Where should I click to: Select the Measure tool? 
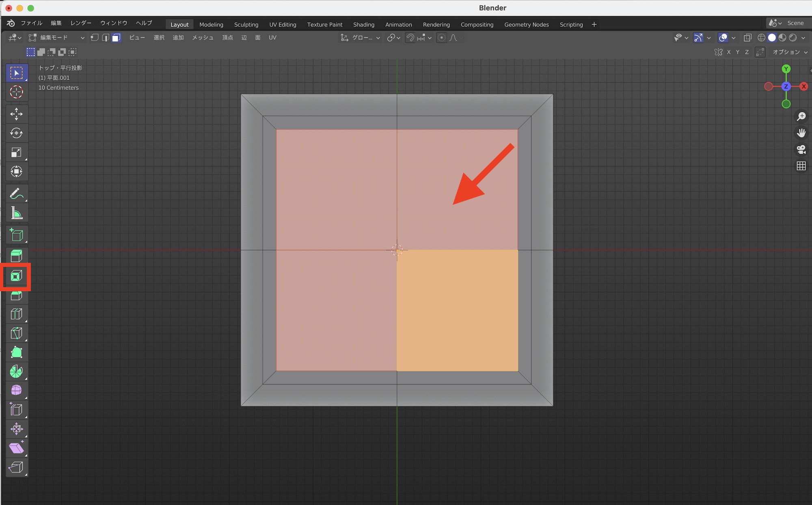click(16, 213)
